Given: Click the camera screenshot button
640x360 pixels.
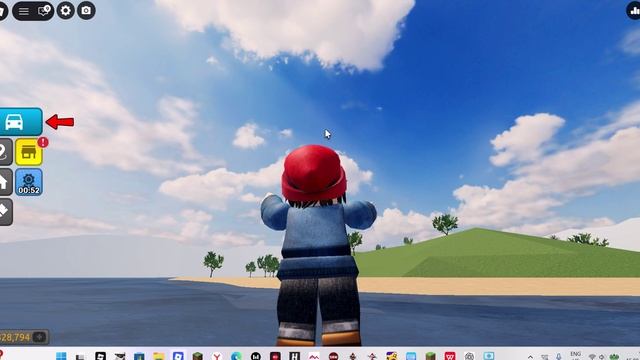Looking at the screenshot, I should (x=86, y=11).
